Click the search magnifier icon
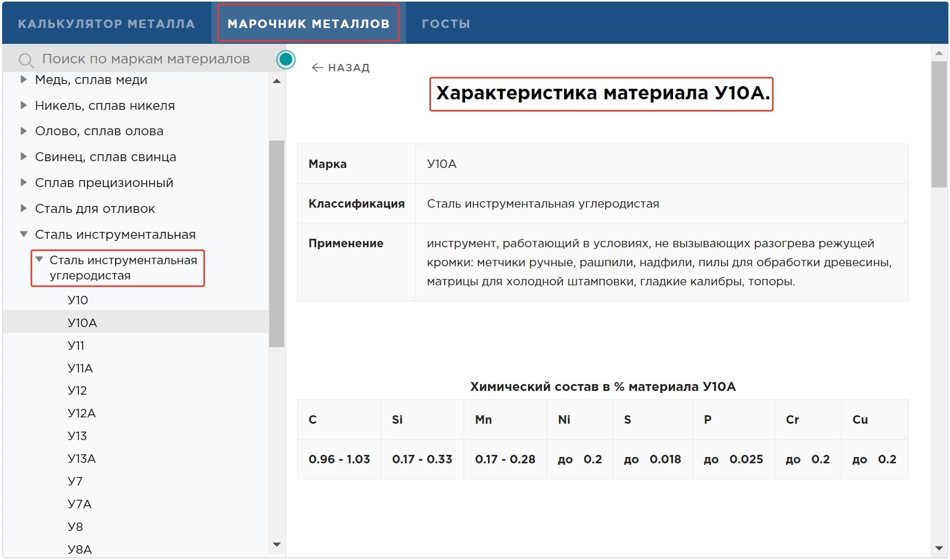 tap(26, 60)
